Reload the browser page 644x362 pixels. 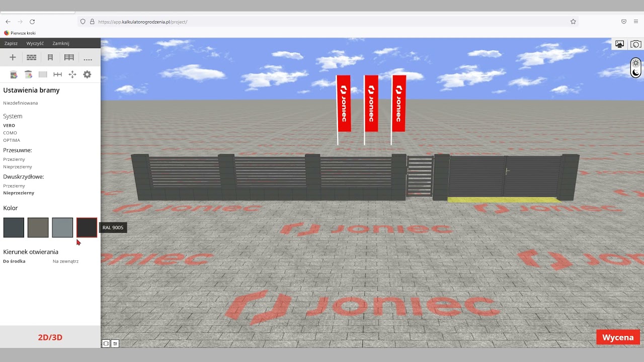32,22
